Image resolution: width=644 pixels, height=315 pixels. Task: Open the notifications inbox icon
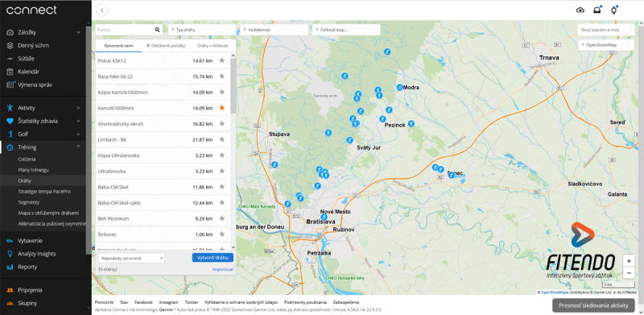[x=597, y=10]
